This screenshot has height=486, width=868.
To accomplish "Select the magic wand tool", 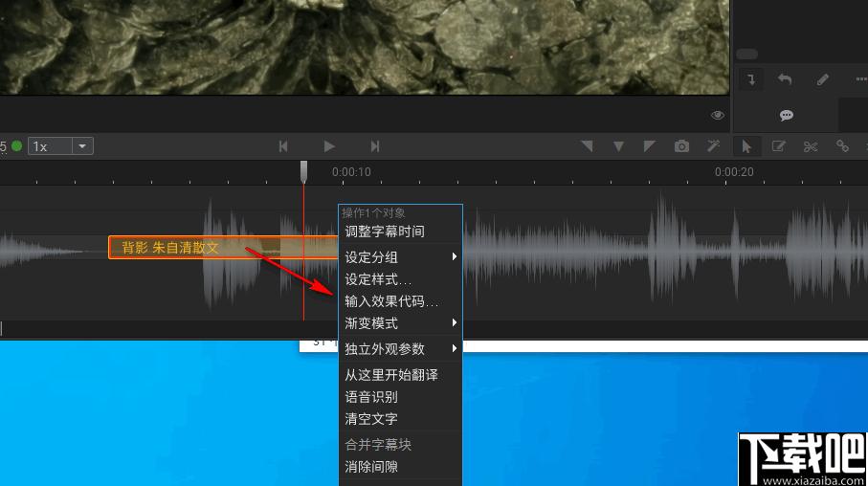I will 714,146.
